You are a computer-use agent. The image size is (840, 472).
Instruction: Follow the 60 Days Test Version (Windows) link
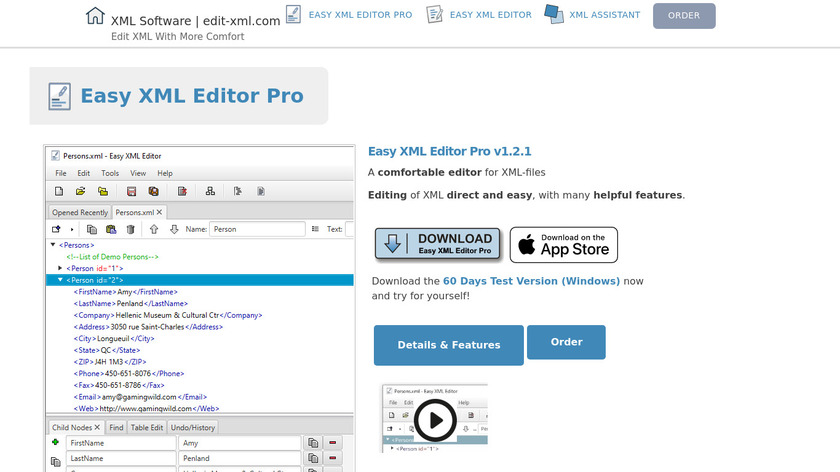click(x=531, y=281)
